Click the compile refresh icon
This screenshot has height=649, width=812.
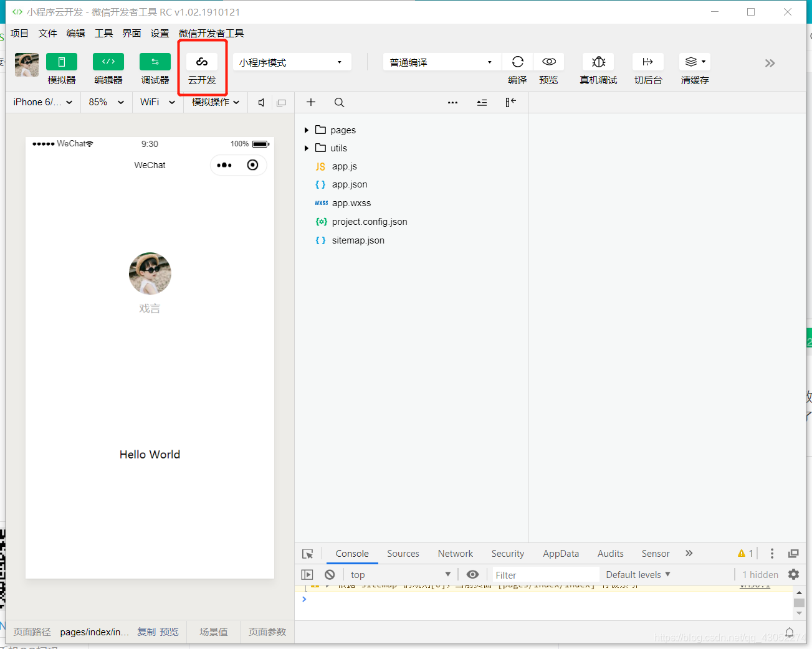click(x=518, y=62)
